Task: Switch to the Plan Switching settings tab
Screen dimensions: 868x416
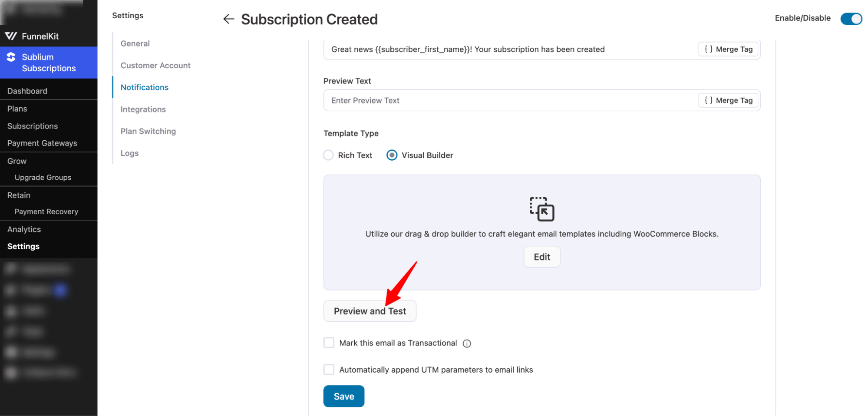Action: click(x=148, y=131)
